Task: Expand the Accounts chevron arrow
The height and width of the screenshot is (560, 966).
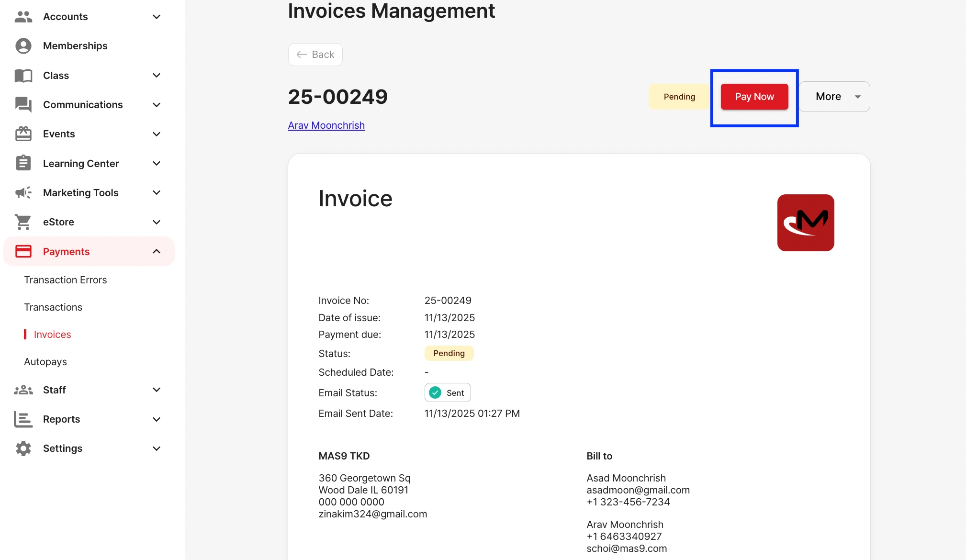Action: 157,17
